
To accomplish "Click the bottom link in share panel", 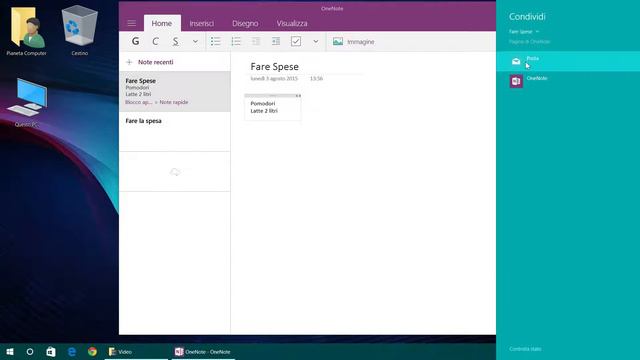I will point(525,349).
